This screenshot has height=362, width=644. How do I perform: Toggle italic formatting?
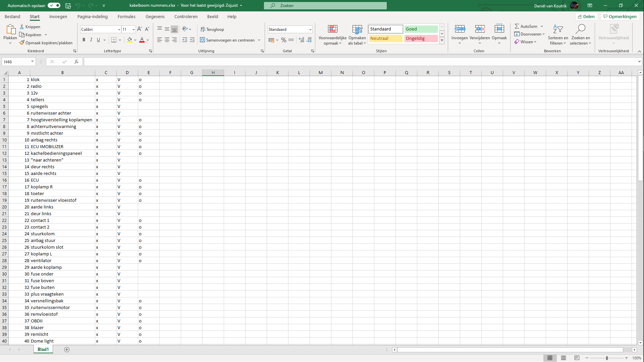point(91,40)
